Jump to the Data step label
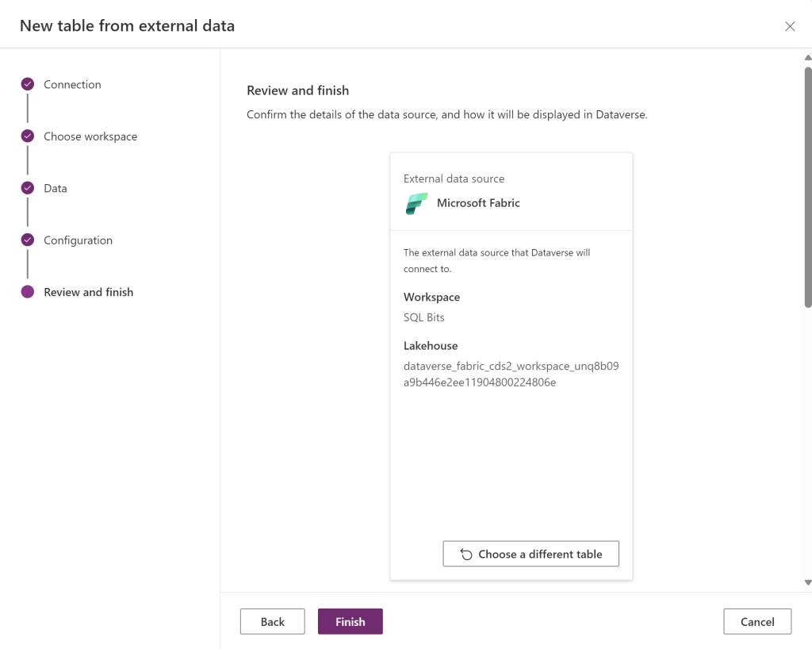 click(x=56, y=189)
